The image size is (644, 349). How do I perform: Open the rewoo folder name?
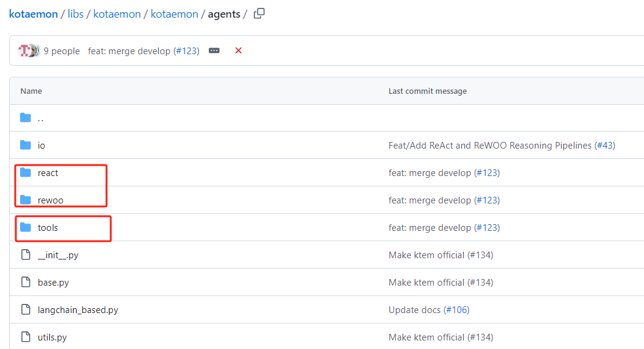(51, 200)
